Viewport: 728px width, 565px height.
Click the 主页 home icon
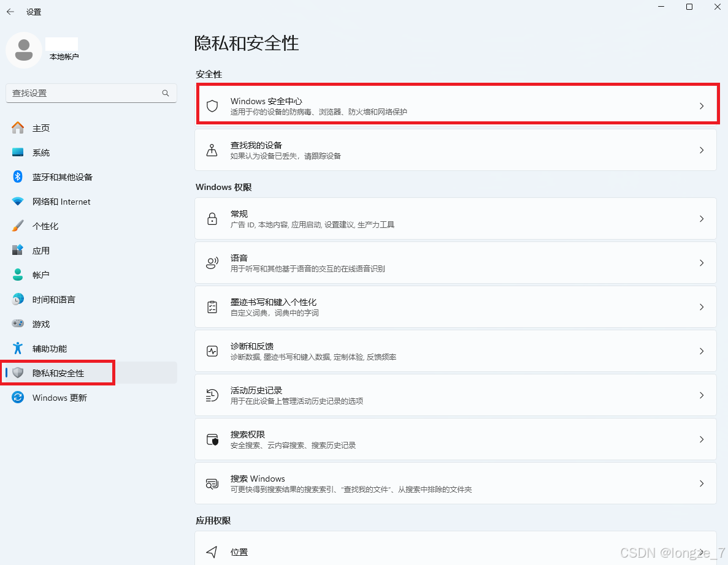point(18,127)
